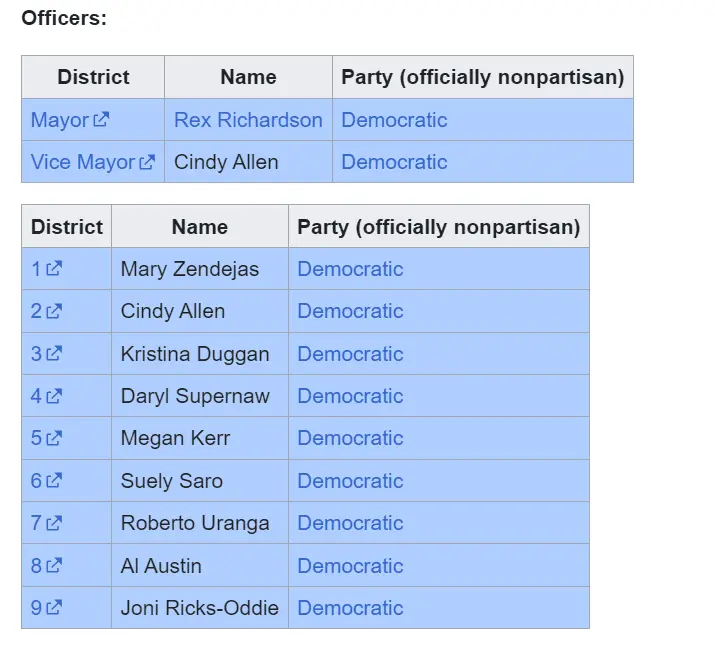Click external link icon for District 7

54,523
